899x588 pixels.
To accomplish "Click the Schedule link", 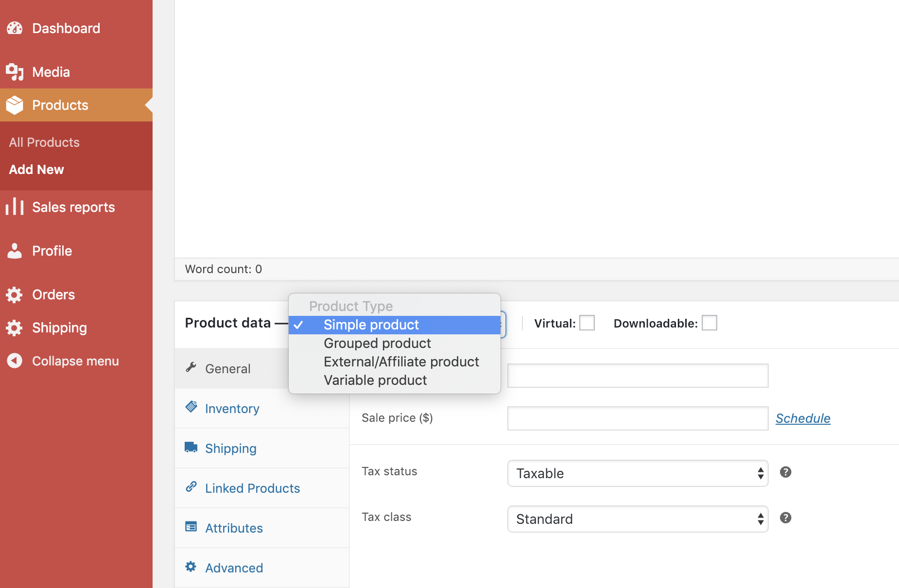I will point(803,418).
